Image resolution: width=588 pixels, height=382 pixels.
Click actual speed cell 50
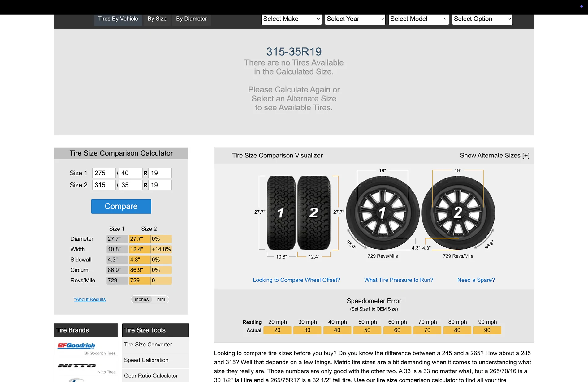[367, 330]
